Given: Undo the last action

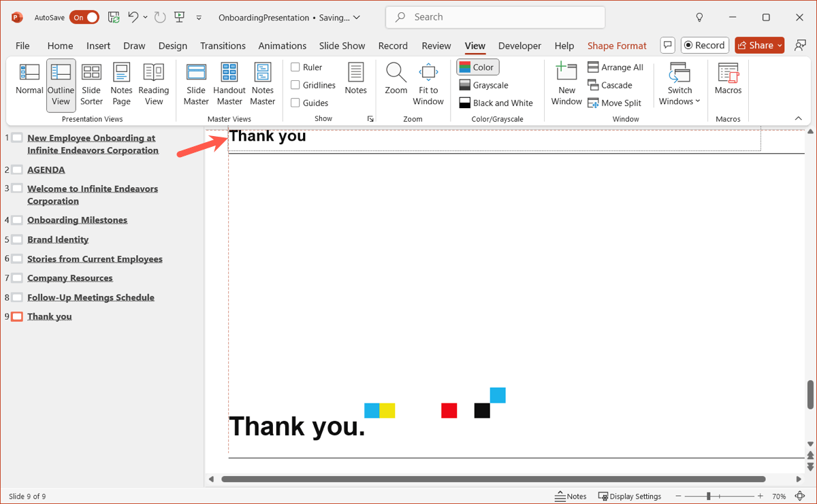Looking at the screenshot, I should 133,18.
